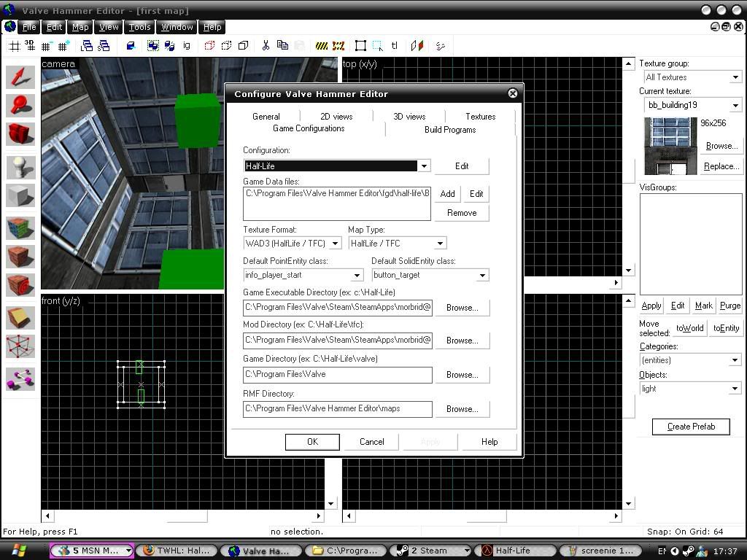Select the Block creation tool

click(x=20, y=195)
